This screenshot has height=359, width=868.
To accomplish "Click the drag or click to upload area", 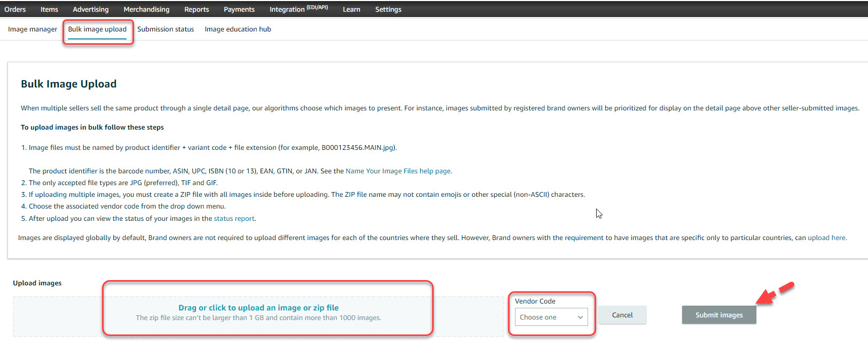I will 259,317.
